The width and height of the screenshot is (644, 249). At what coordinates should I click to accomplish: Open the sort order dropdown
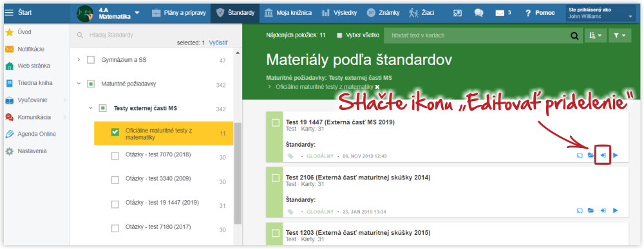pyautogui.click(x=595, y=35)
